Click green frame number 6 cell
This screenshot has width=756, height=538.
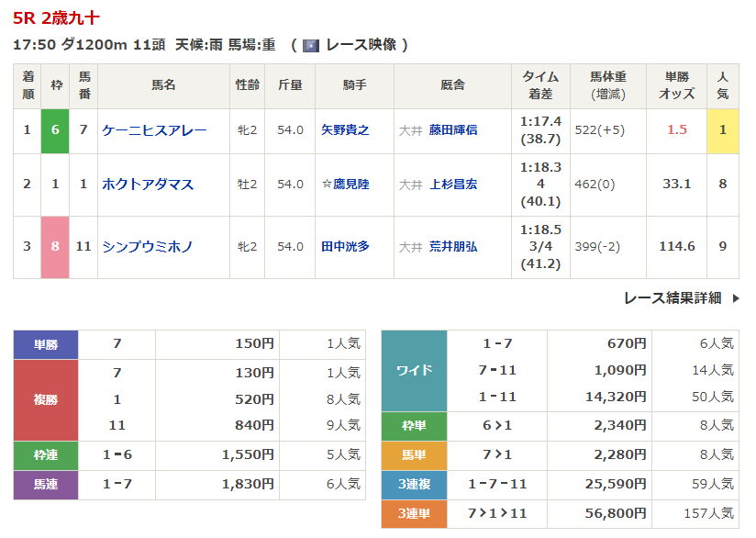pos(55,130)
